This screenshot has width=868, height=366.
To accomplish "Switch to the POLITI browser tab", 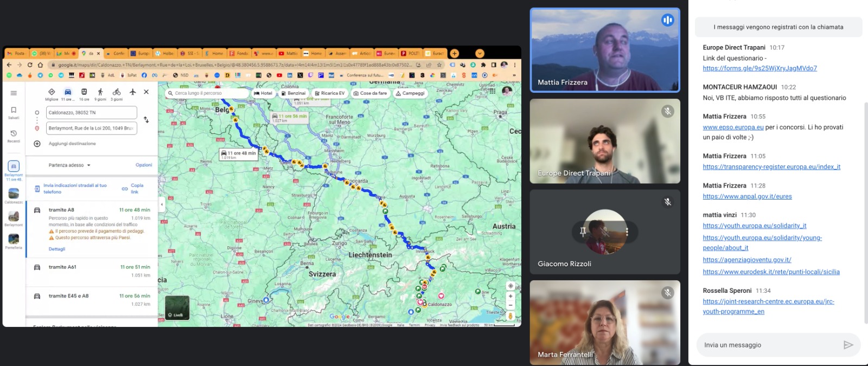I will [x=411, y=53].
